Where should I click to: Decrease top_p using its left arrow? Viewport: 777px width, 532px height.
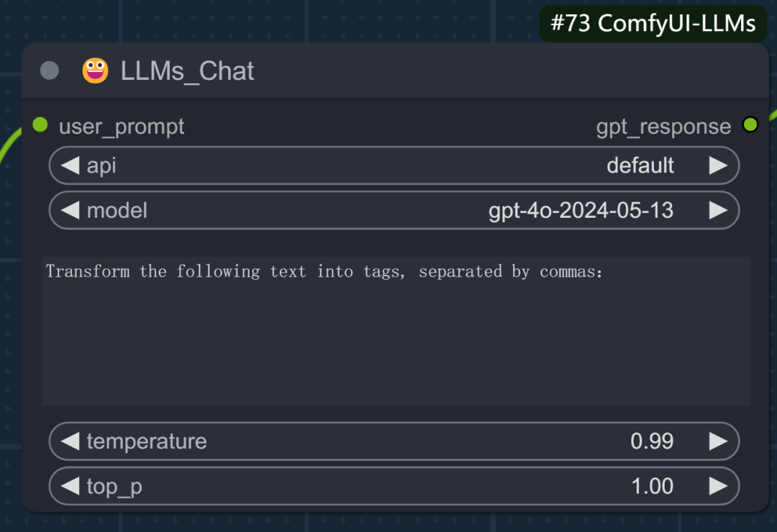71,486
